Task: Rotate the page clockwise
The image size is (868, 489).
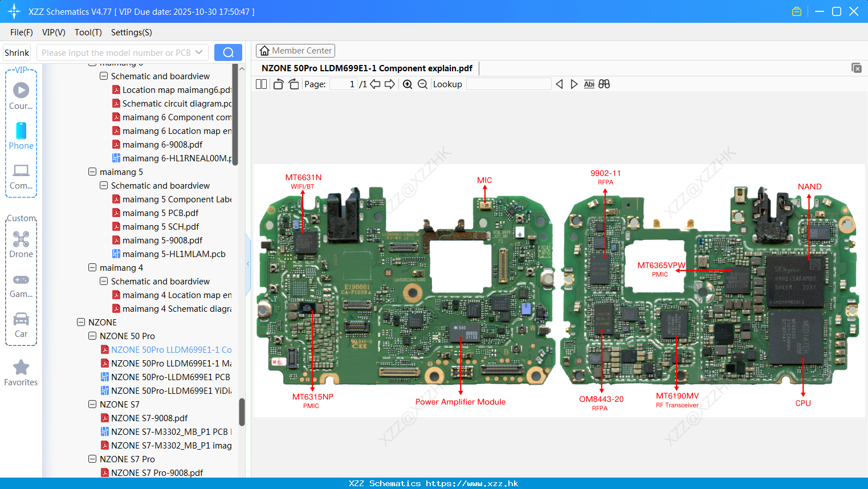Action: coord(294,84)
